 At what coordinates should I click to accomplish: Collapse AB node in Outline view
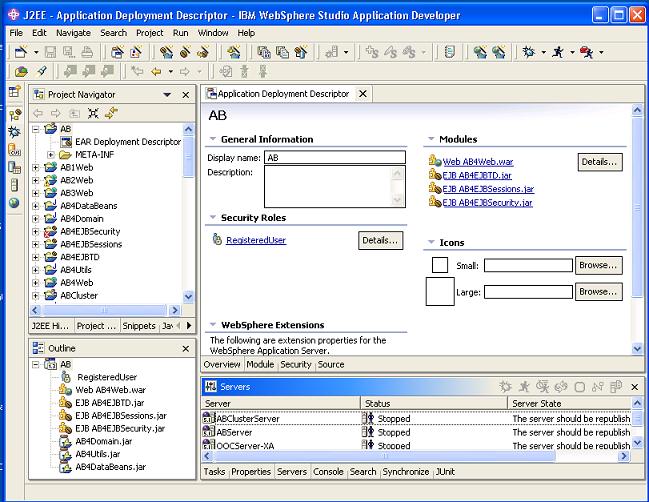click(x=36, y=364)
